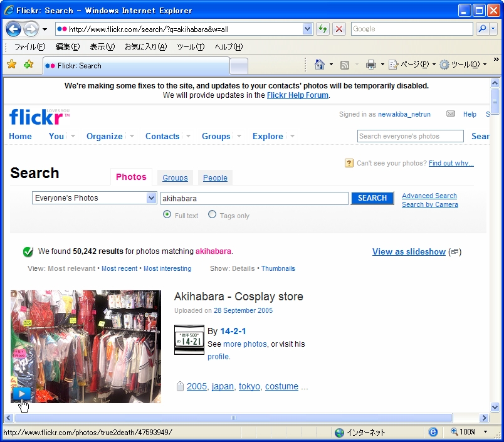Click the gear ツール(O) tools button

click(463, 65)
